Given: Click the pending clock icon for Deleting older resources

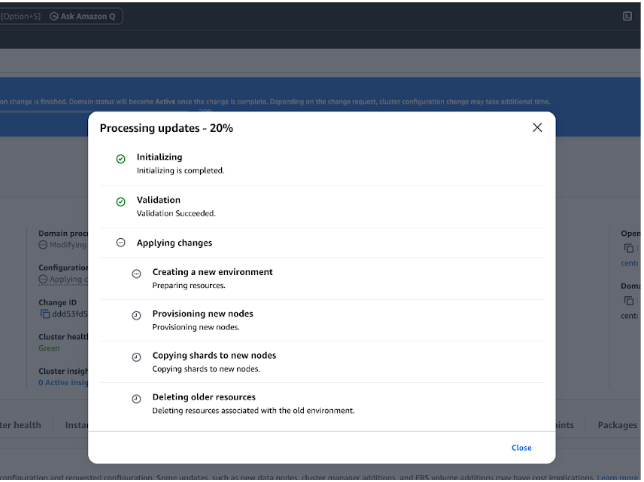Looking at the screenshot, I should point(136,399).
